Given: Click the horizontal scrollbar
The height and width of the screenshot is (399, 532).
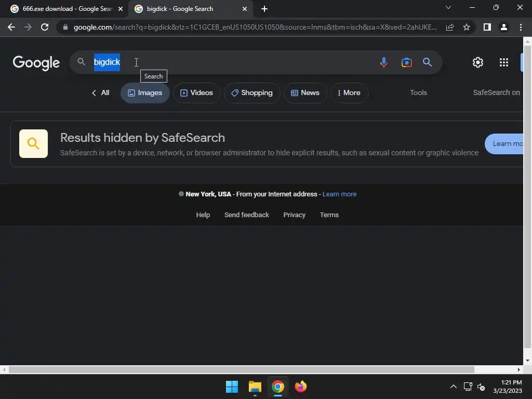Looking at the screenshot, I should pos(241,369).
